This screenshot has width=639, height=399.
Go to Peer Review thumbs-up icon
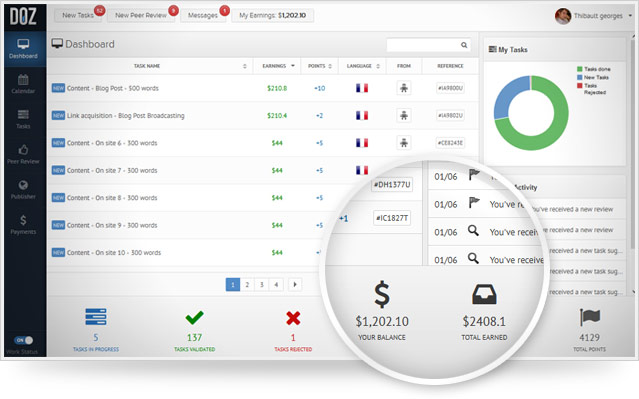pos(23,150)
